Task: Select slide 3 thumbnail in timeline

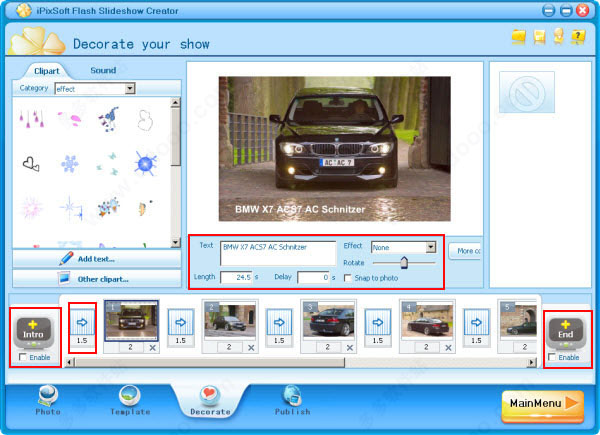Action: (x=328, y=320)
